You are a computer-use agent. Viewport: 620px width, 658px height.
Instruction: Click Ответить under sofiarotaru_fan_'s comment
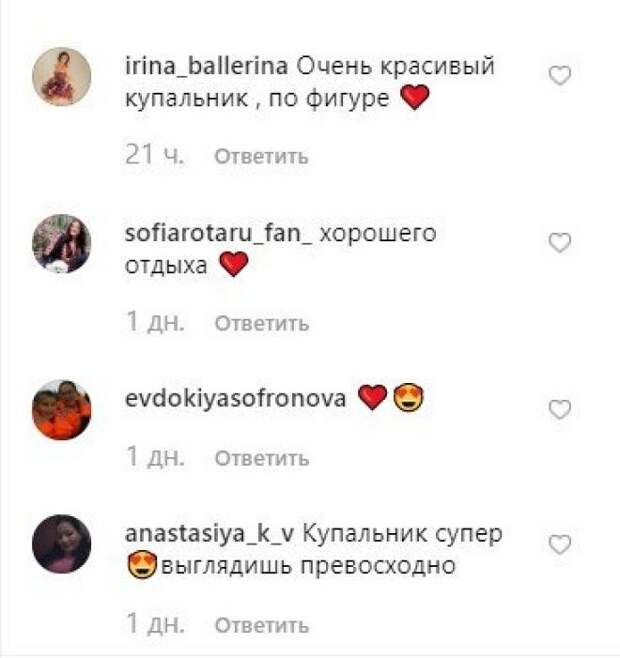point(262,324)
